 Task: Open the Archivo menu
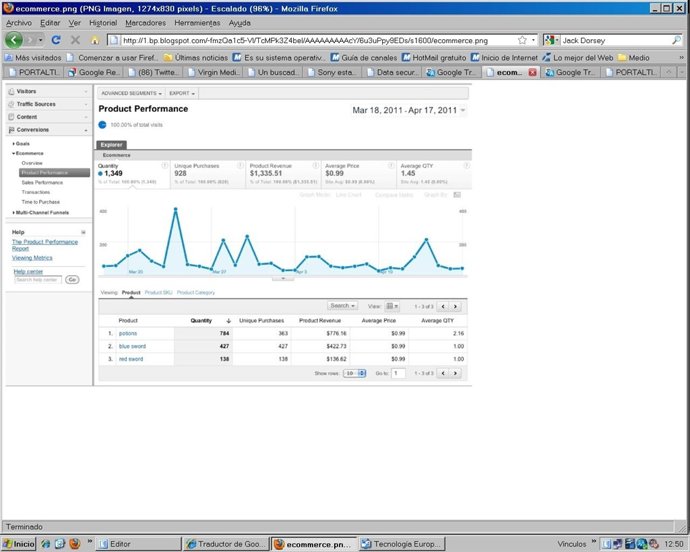click(x=18, y=23)
